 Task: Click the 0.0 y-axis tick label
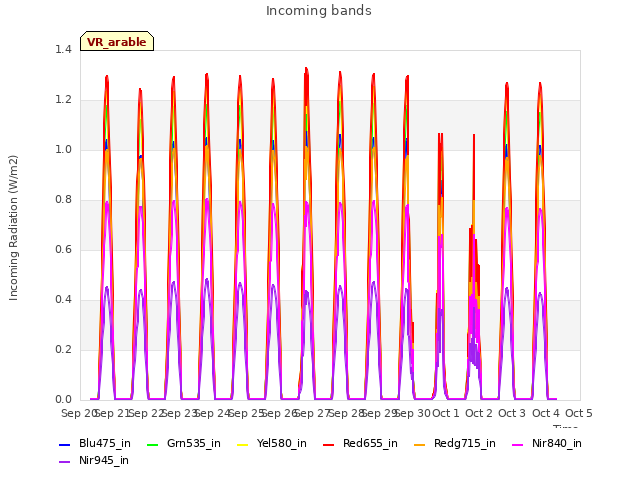pos(63,399)
